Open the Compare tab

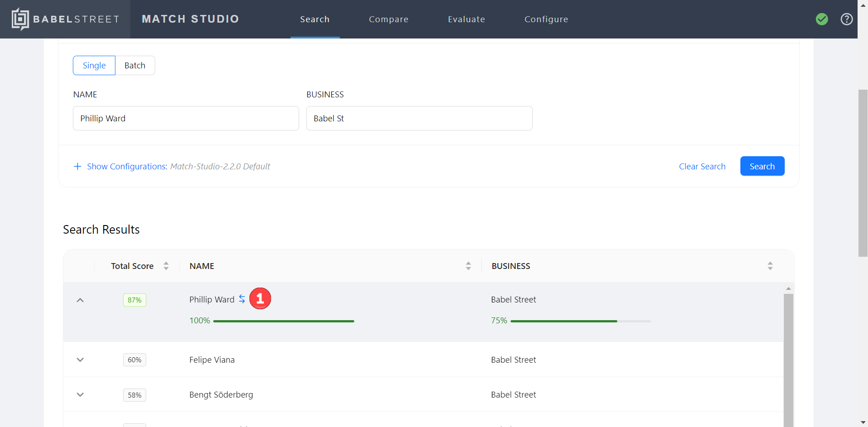(388, 19)
